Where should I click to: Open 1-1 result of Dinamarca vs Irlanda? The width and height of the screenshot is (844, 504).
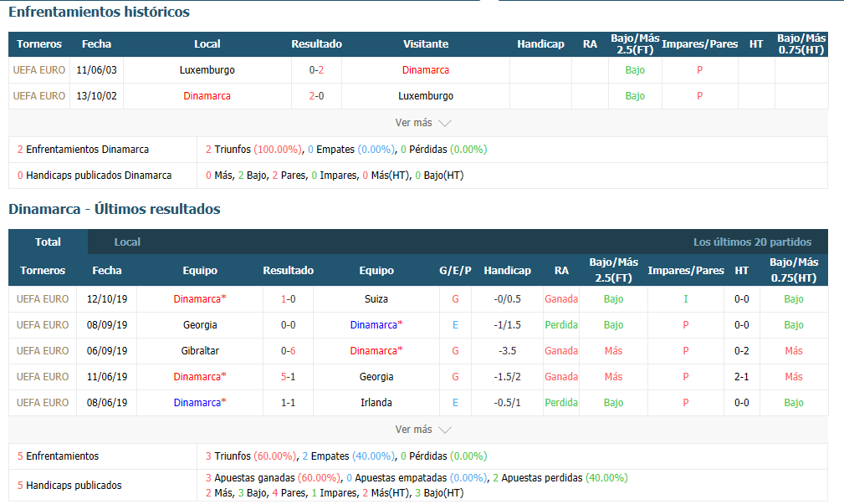point(288,402)
